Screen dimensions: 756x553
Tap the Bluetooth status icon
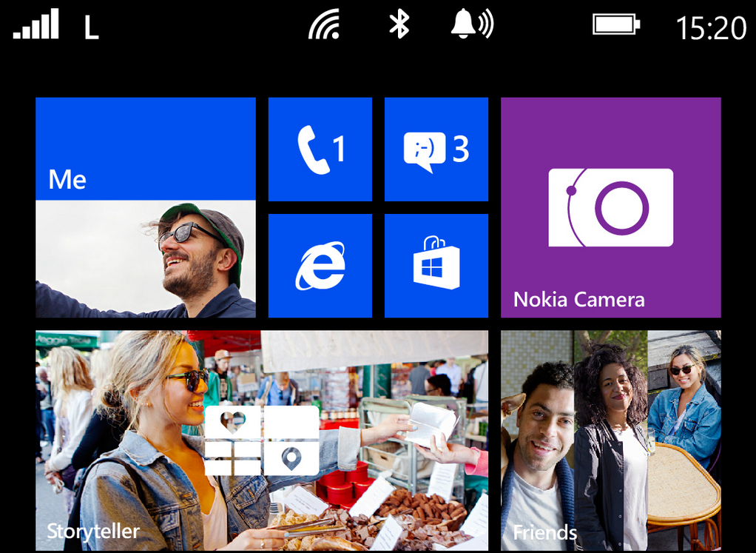click(399, 25)
